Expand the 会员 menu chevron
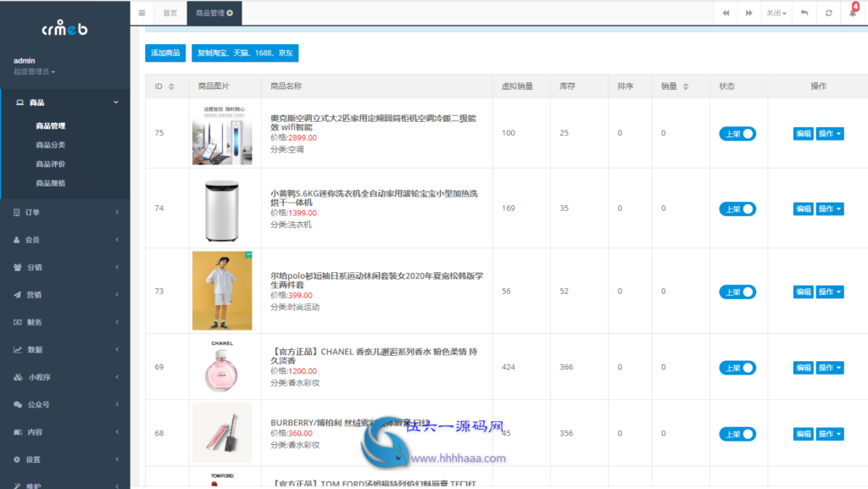The height and width of the screenshot is (489, 868). pyautogui.click(x=117, y=240)
